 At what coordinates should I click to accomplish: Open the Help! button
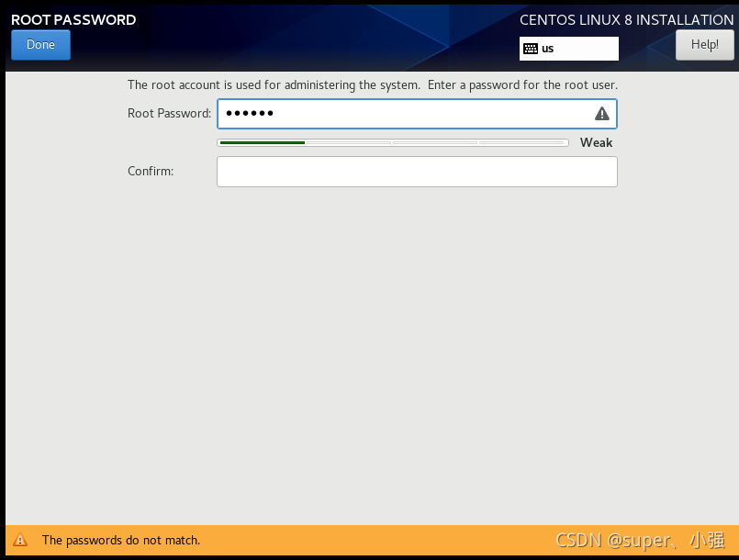[x=705, y=45]
